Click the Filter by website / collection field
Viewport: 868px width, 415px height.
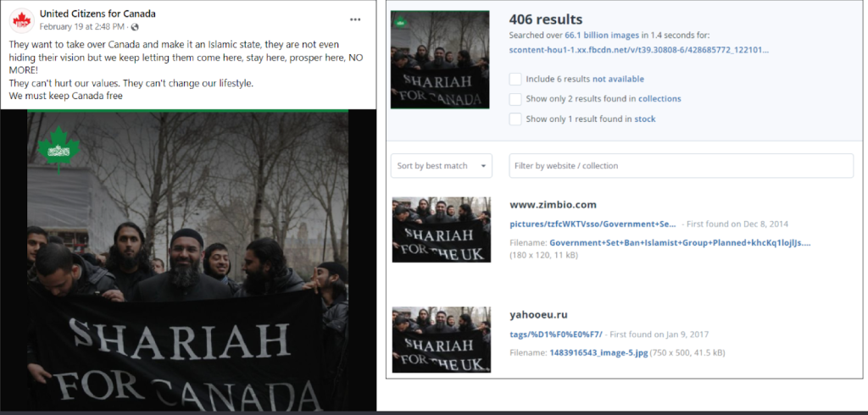(681, 166)
